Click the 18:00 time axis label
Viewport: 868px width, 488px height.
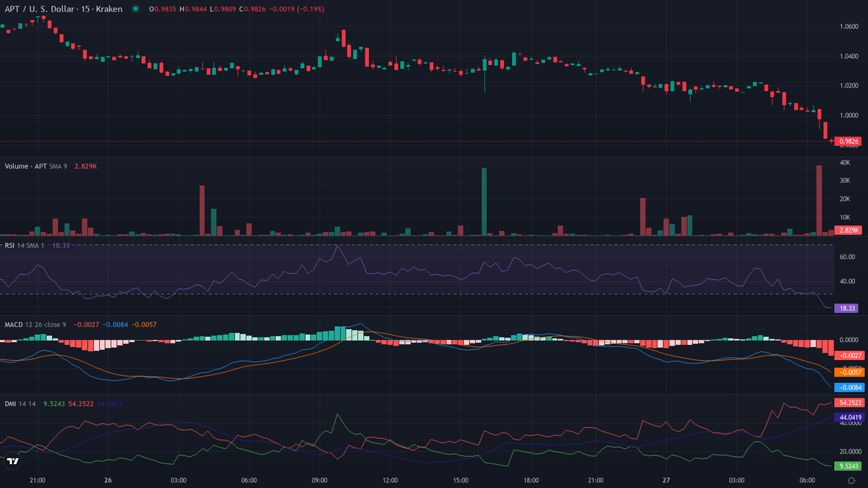(x=531, y=480)
